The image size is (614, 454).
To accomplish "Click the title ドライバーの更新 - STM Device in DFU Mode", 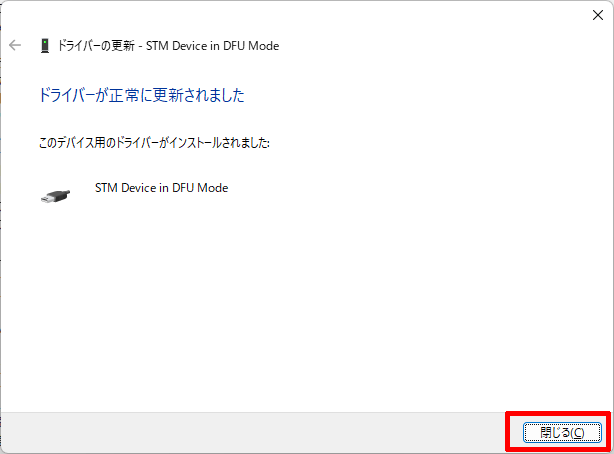I will (168, 46).
